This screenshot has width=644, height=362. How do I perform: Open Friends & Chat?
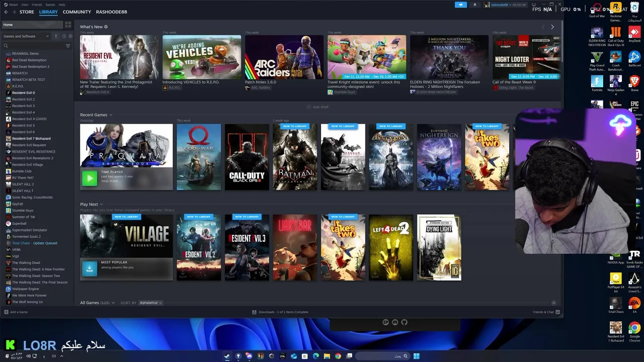point(545,312)
